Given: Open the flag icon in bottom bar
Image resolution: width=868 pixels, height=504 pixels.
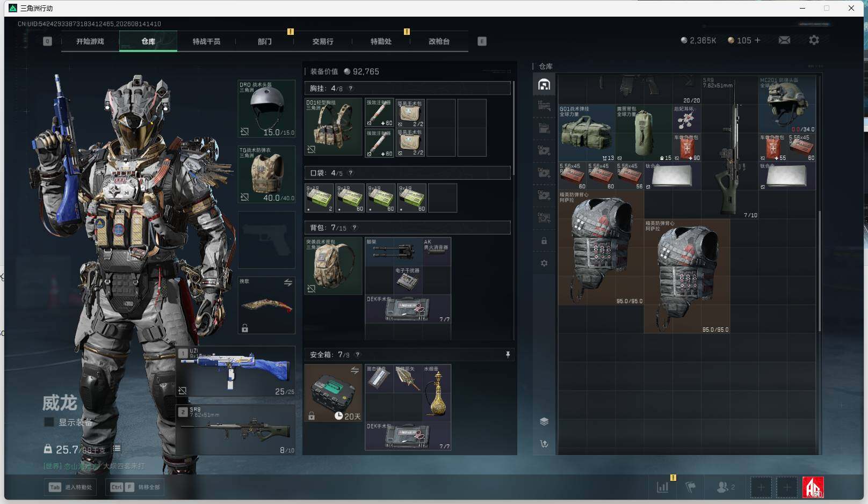Looking at the screenshot, I should [691, 487].
